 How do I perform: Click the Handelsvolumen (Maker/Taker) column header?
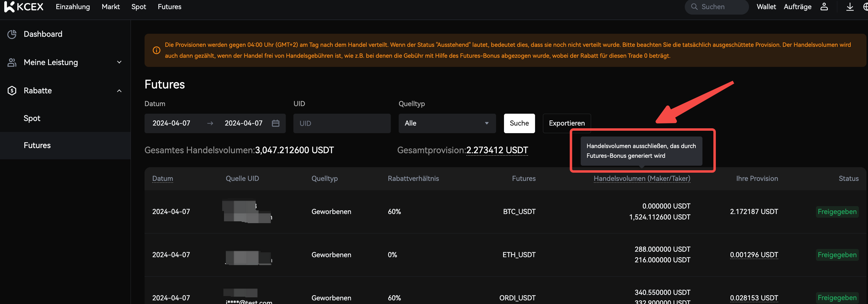[x=642, y=179]
